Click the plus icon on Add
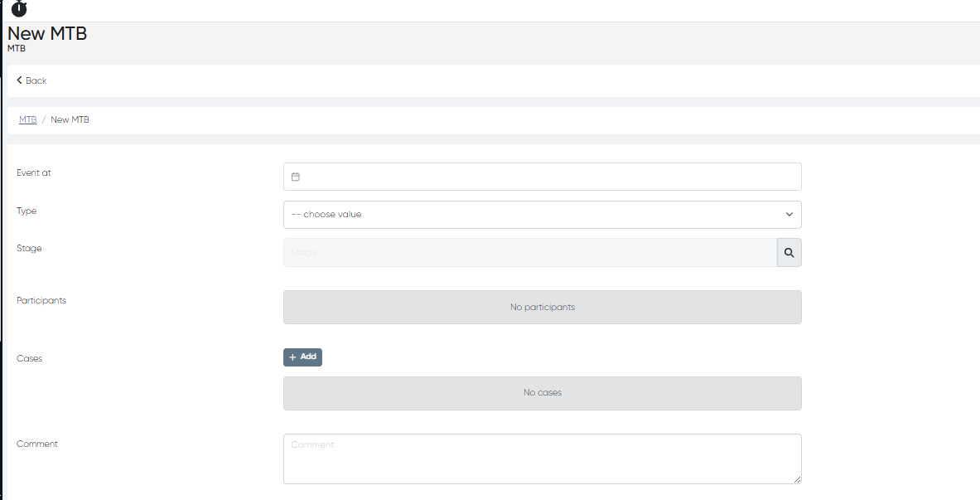This screenshot has height=500, width=980. click(292, 357)
